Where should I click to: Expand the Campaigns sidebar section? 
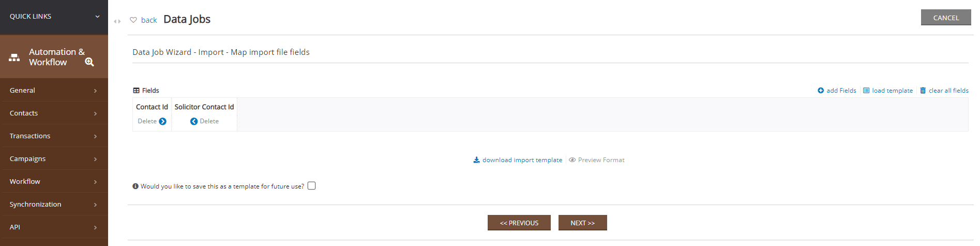(54, 158)
